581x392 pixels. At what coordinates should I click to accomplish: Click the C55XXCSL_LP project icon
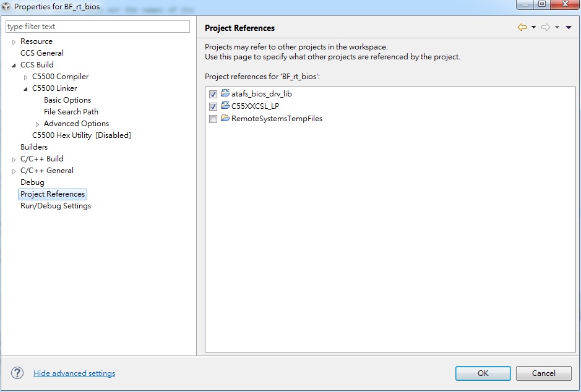225,106
